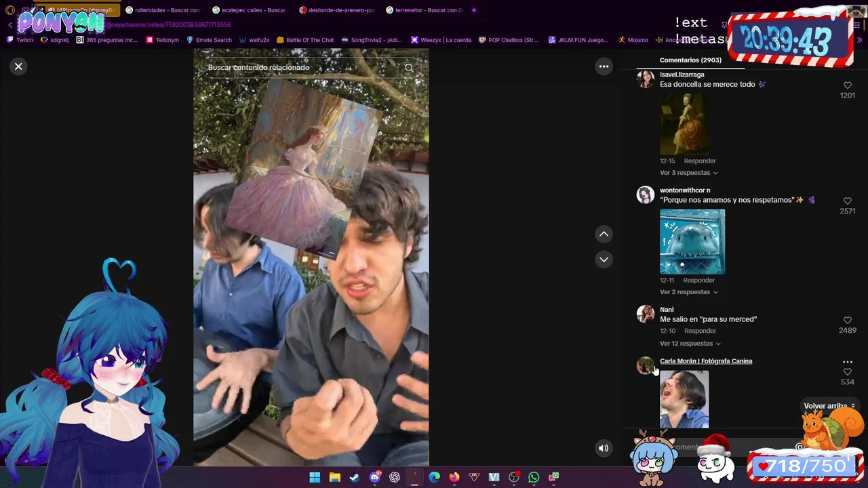Go to the next video with the down arrow
The image size is (868, 488).
[x=604, y=260]
